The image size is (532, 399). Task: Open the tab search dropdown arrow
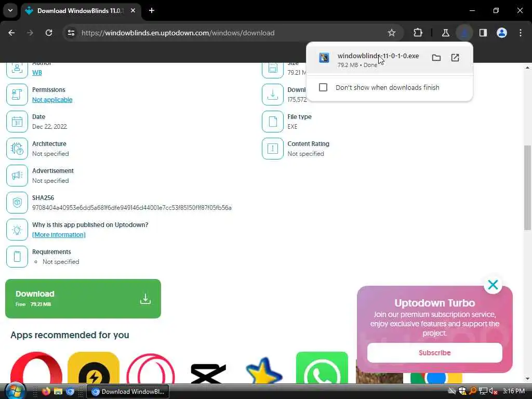tap(10, 10)
